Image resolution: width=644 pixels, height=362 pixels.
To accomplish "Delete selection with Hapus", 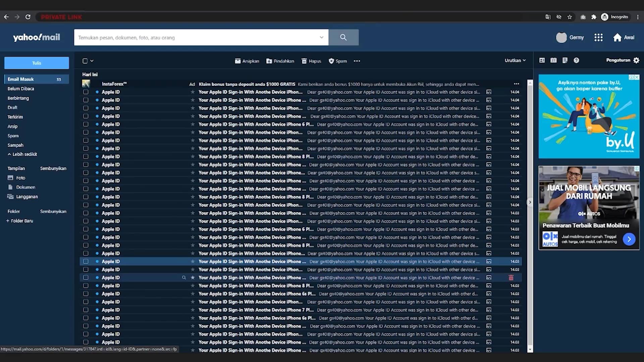I will point(311,61).
